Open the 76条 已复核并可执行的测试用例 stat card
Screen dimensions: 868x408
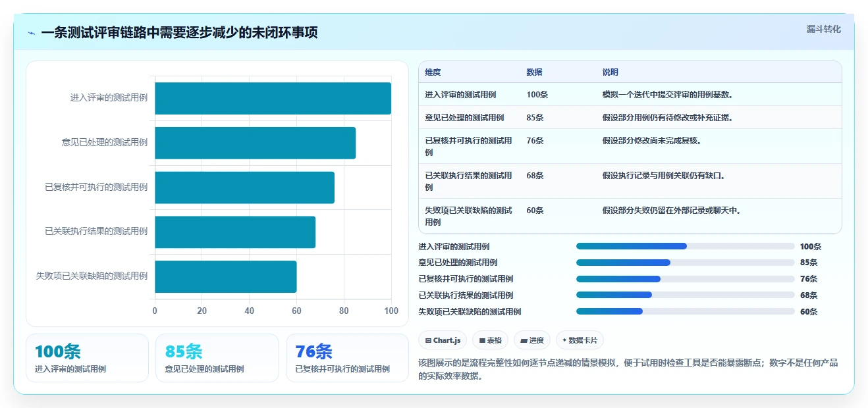[x=347, y=358]
